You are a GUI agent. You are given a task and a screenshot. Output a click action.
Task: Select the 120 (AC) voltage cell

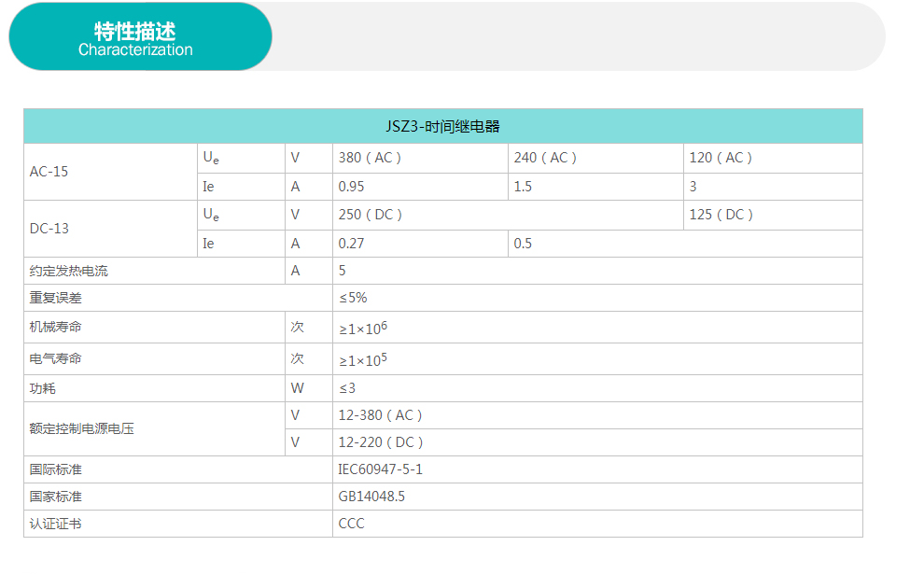pos(721,158)
